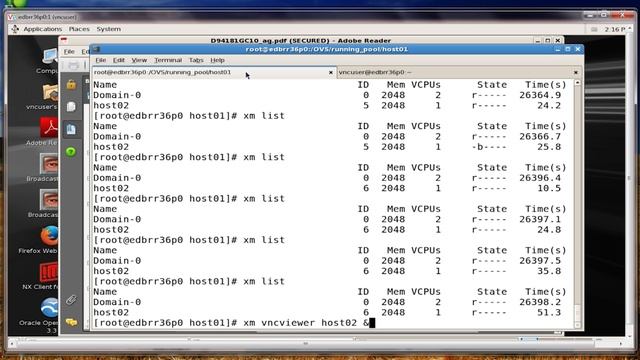Click the terminal scrollbar down arrow
Viewport: 640px width, 360px height.
click(x=577, y=325)
